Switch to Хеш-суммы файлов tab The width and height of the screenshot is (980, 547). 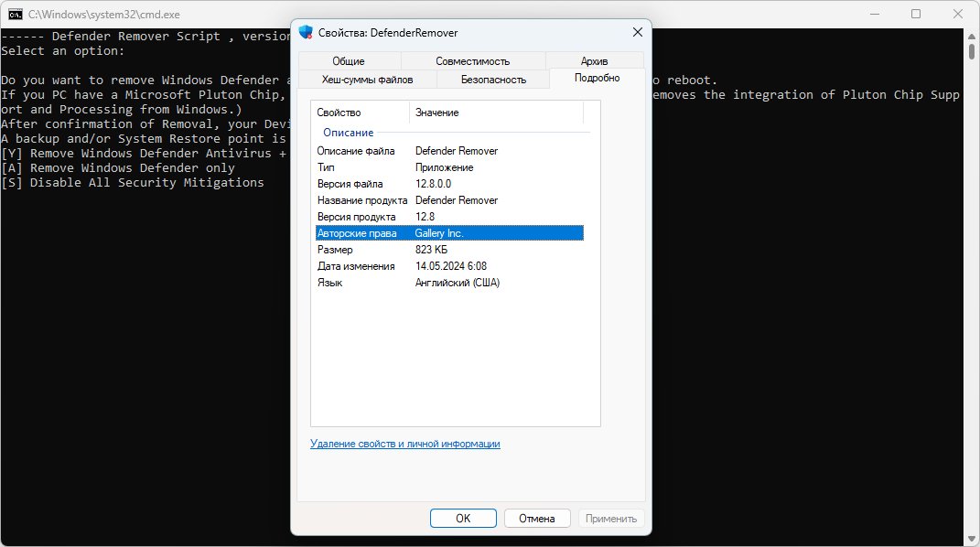368,80
